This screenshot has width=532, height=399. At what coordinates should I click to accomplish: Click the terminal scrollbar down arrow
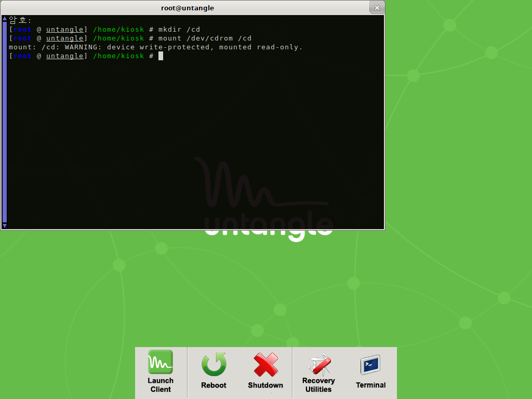(4, 225)
